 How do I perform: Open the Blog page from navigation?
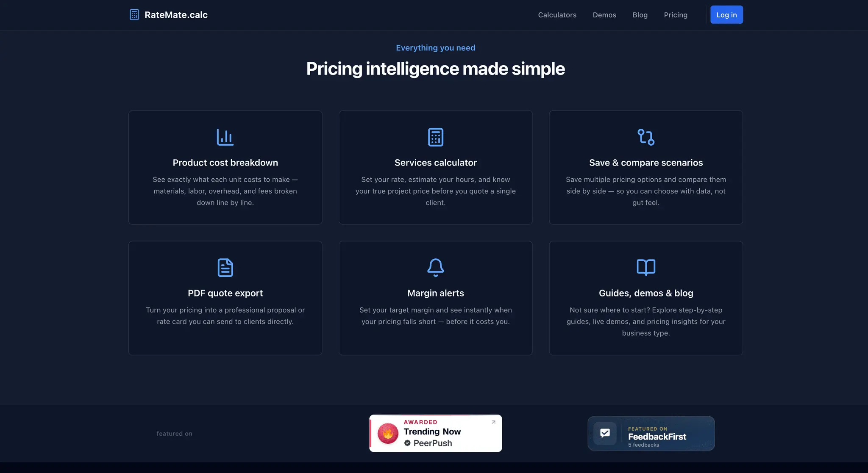[640, 15]
